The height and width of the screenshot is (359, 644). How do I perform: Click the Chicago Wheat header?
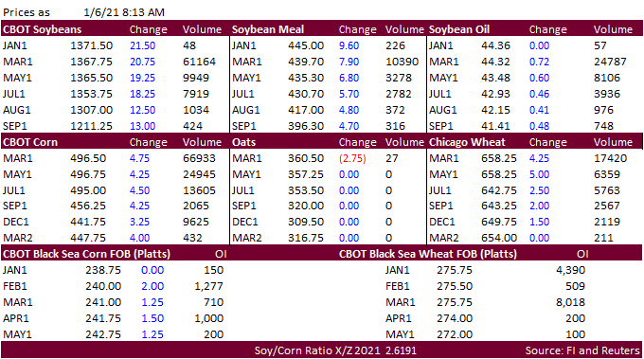[x=467, y=142]
